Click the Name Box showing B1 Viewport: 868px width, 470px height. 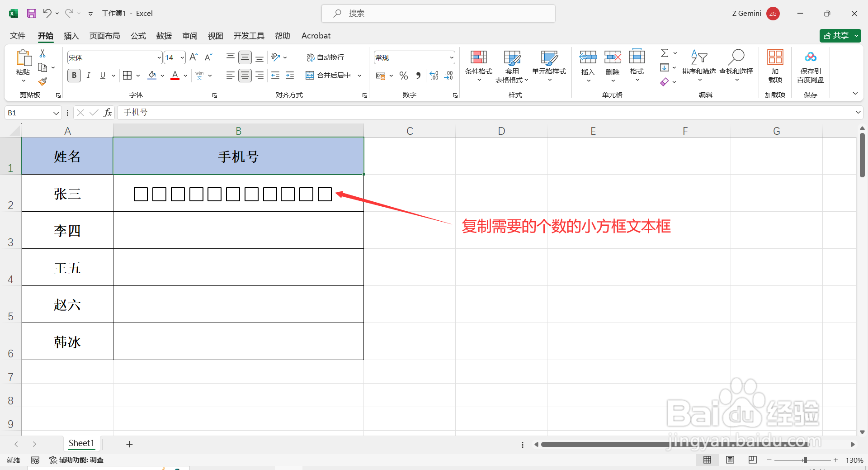pos(27,112)
